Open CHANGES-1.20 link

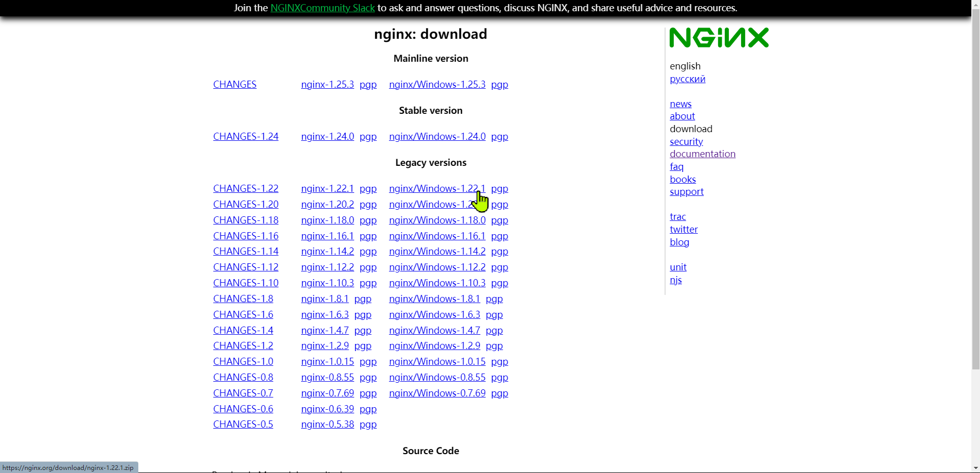click(x=246, y=205)
